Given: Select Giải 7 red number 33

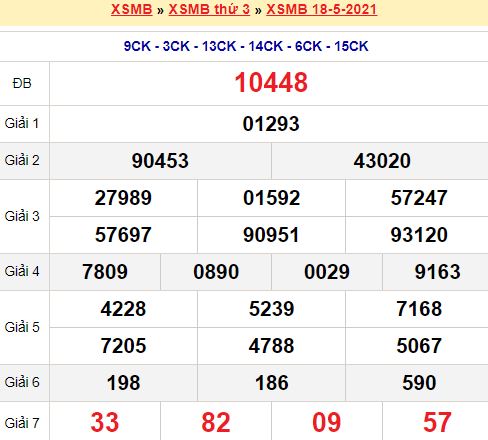Looking at the screenshot, I should 105,422.
